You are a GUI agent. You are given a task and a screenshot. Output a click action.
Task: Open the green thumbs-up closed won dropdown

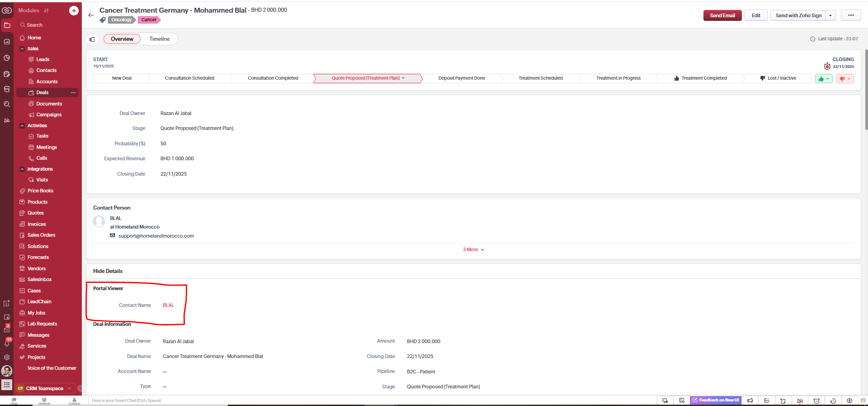[x=824, y=79]
